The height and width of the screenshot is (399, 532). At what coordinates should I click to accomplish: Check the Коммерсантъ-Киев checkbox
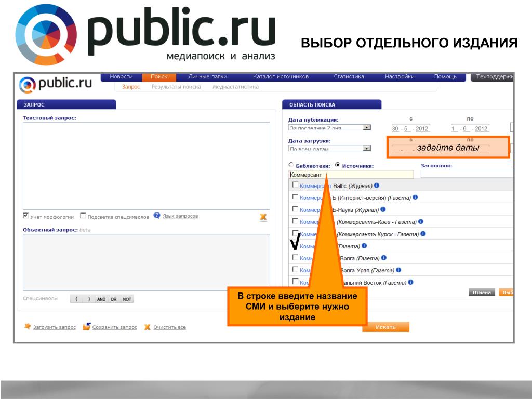pos(295,221)
